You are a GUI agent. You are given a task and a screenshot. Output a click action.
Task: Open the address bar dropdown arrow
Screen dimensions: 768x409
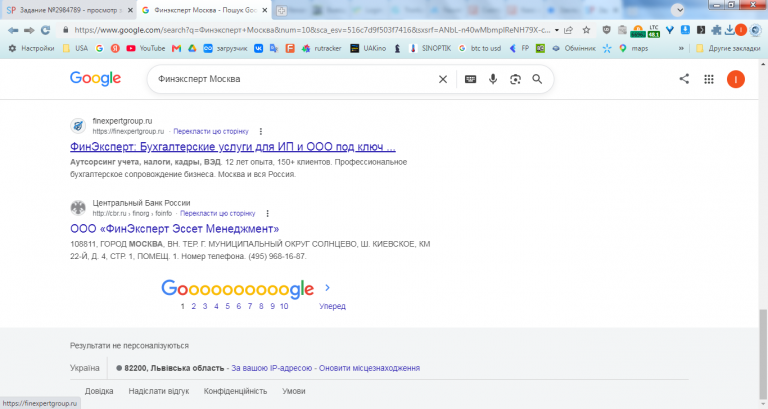557,30
